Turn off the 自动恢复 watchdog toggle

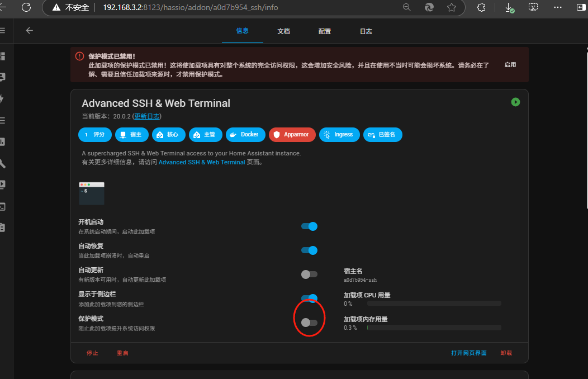click(x=309, y=250)
